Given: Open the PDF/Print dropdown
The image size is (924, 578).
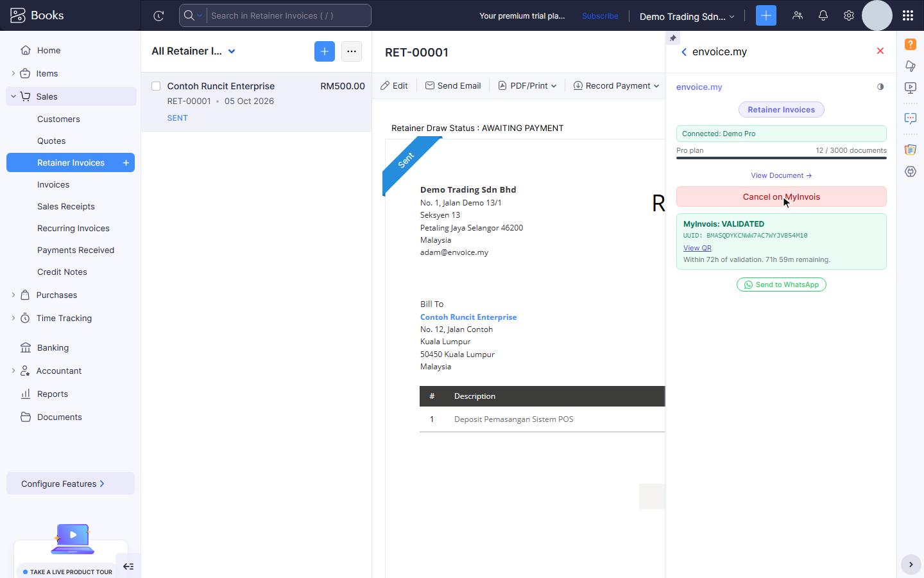Looking at the screenshot, I should coord(527,86).
